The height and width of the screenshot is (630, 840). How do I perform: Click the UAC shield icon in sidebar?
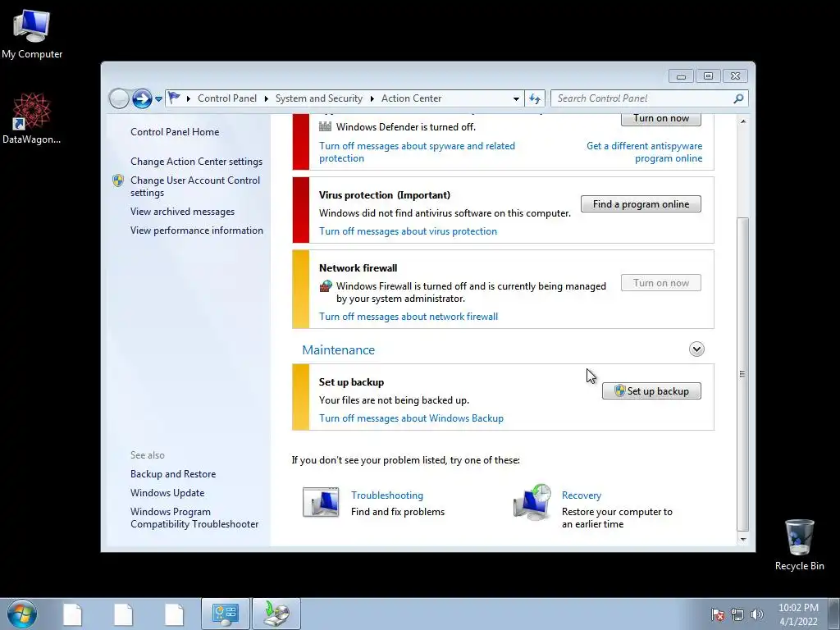118,180
